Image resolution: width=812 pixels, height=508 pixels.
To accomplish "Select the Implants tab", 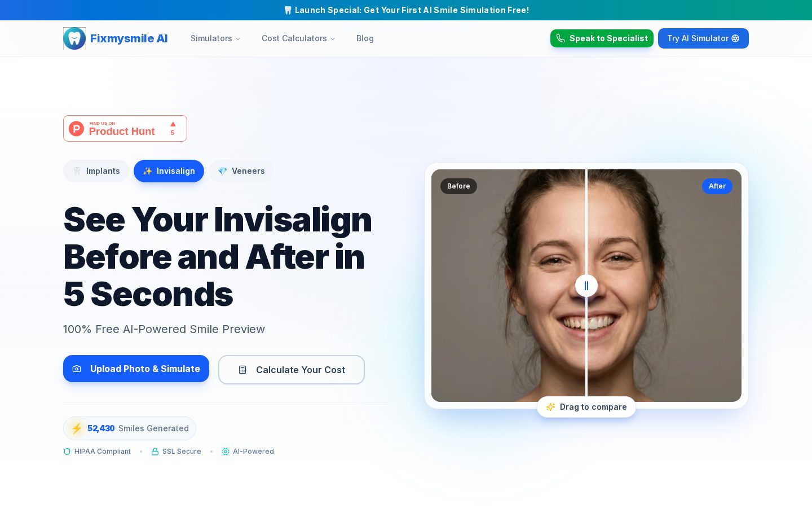I will (96, 171).
